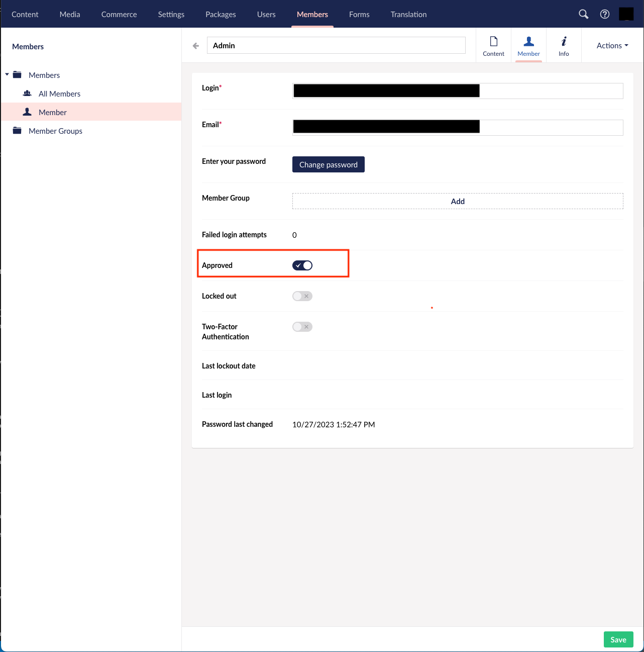Image resolution: width=644 pixels, height=652 pixels.
Task: Click the Admin name input field
Action: 336,46
